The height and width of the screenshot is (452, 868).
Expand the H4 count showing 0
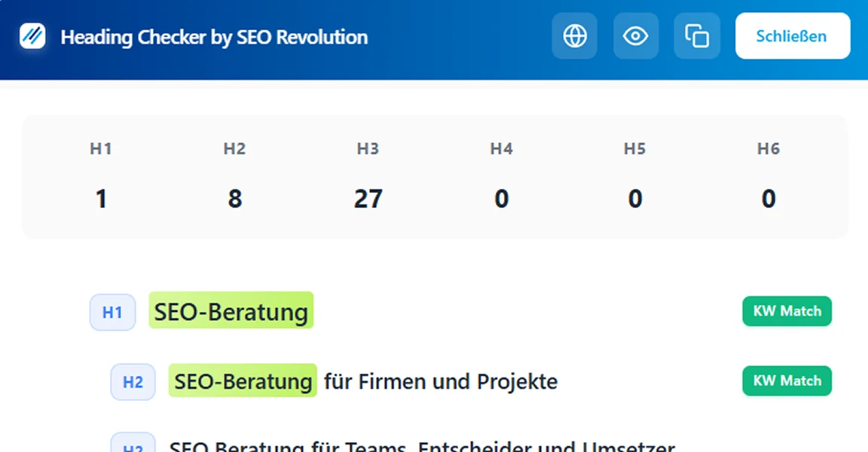(x=501, y=198)
